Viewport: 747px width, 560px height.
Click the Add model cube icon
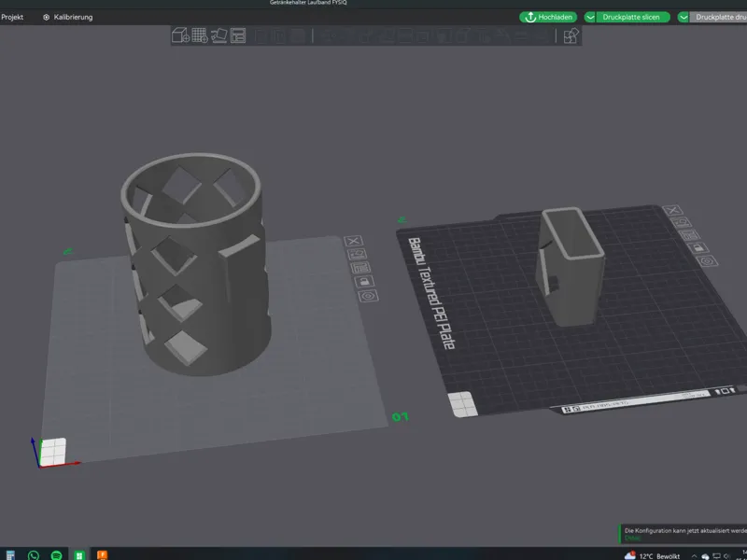point(180,35)
